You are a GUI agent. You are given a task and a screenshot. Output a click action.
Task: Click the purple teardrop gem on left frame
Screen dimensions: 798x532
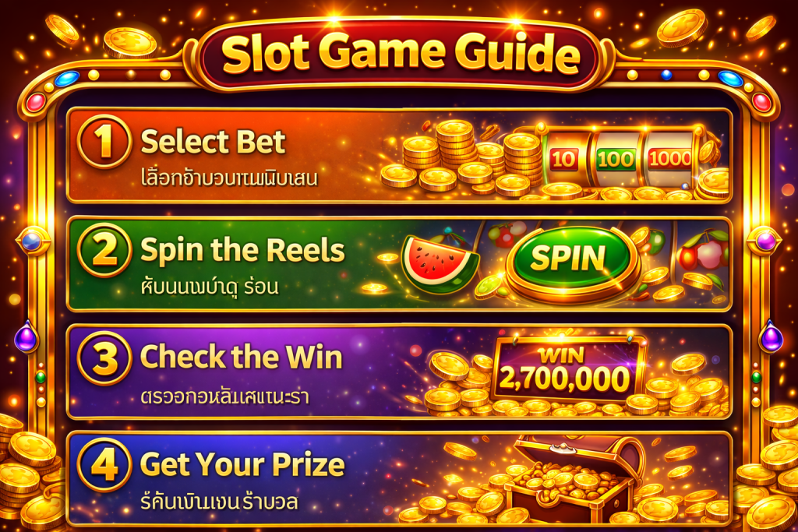(26, 336)
